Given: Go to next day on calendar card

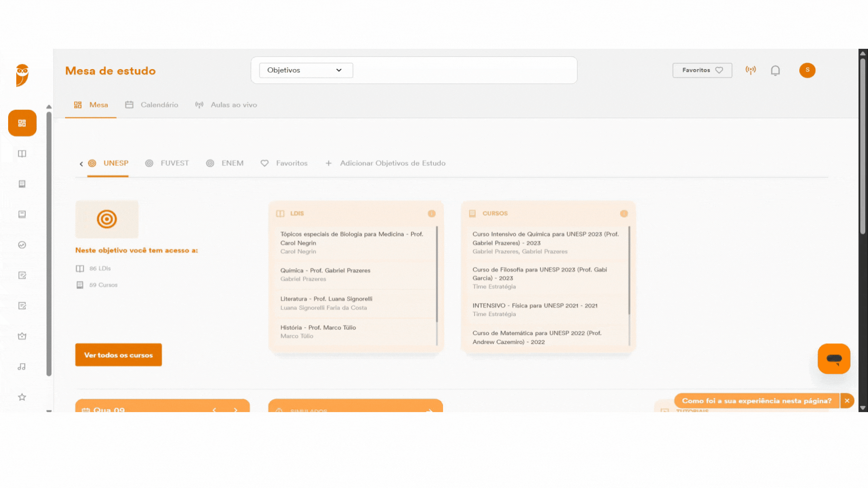Looking at the screenshot, I should [236, 410].
